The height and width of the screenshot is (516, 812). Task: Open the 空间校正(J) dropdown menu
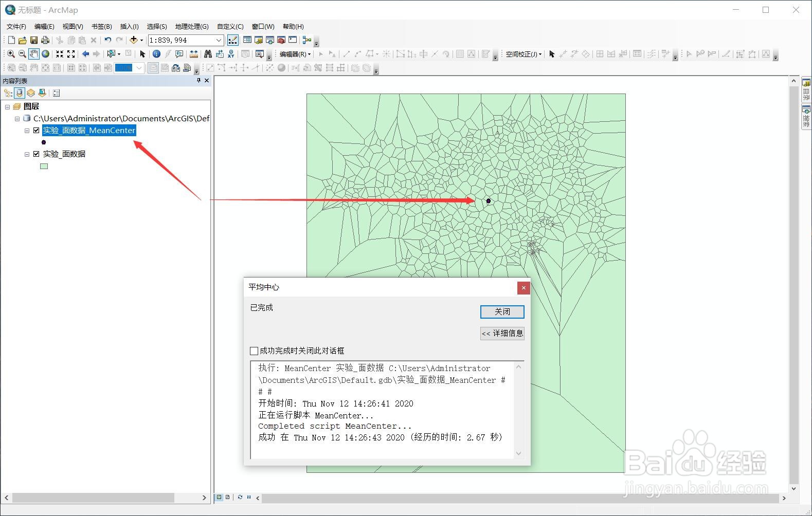point(524,54)
